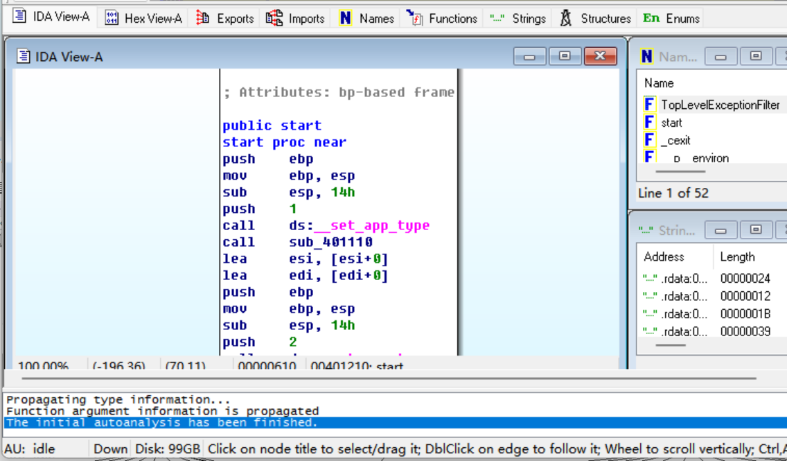
Task: Click the IDA View-A window title icon
Action: tap(23, 56)
